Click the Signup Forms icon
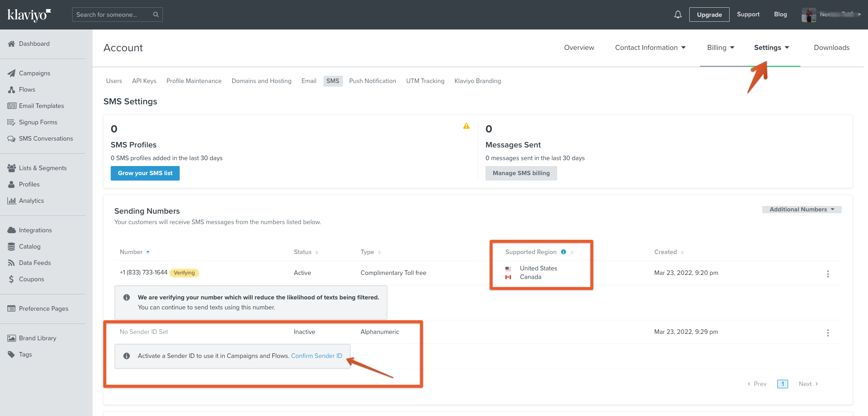 point(11,122)
